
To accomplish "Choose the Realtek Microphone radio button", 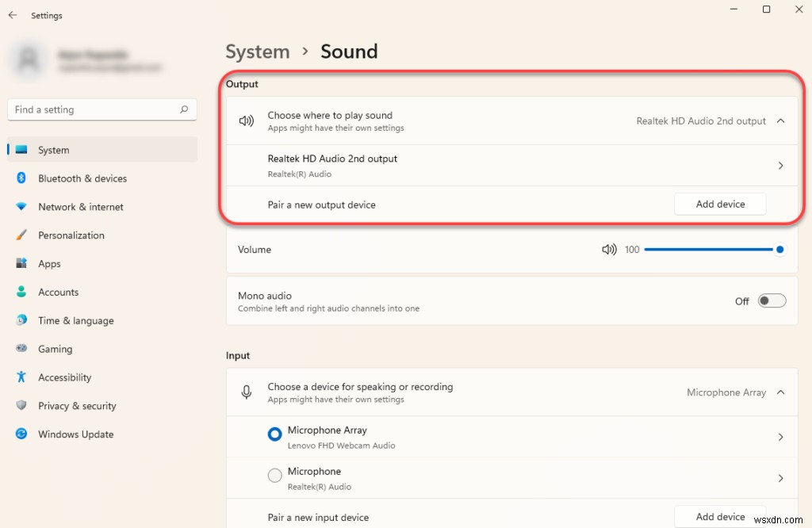I will [274, 475].
